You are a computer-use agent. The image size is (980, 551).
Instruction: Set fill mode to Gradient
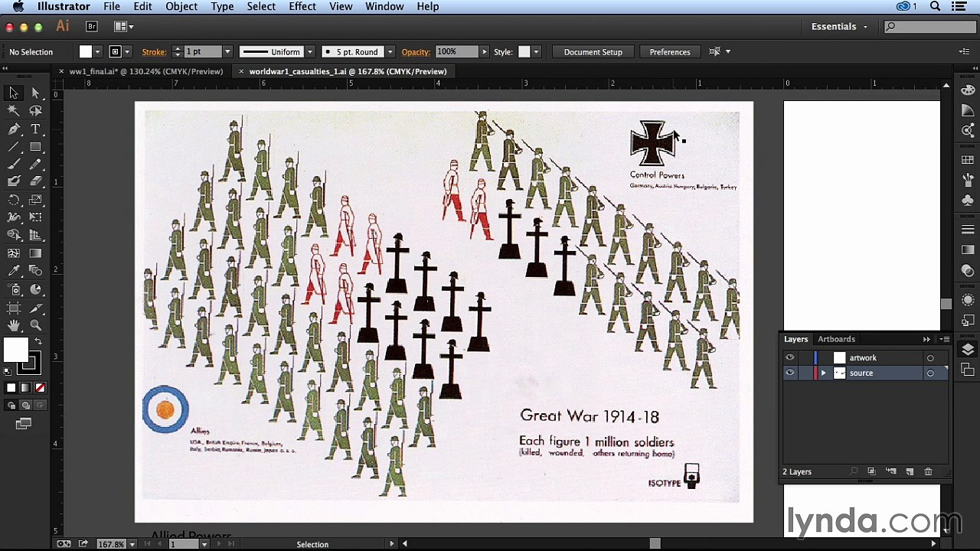click(25, 388)
